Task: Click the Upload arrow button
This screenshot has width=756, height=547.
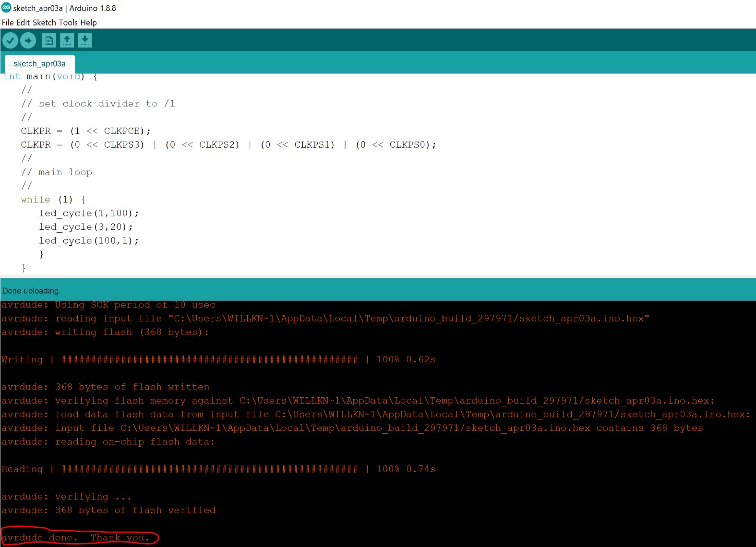Action: click(x=28, y=40)
